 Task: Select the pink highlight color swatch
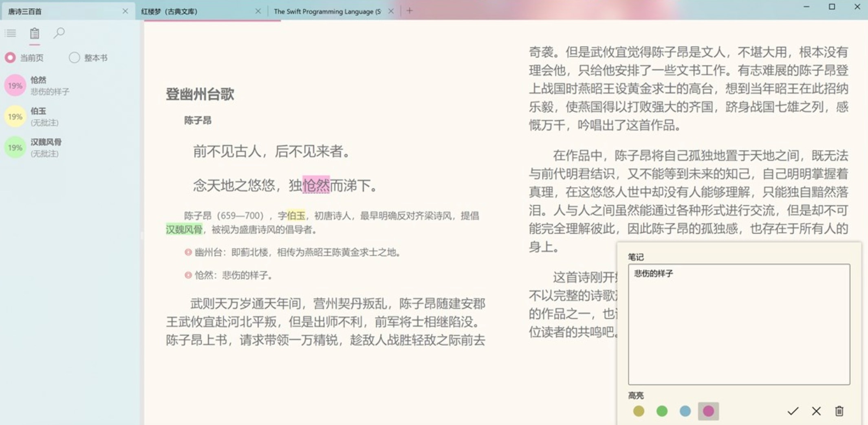pyautogui.click(x=708, y=412)
